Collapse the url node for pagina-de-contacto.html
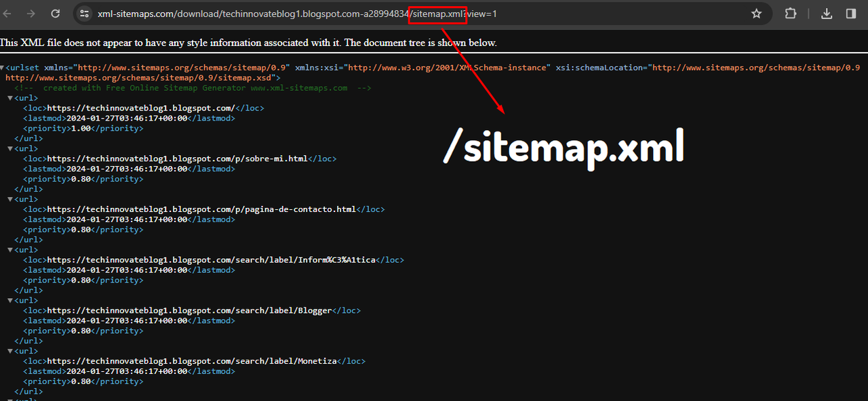Viewport: 868px width, 401px height. pyautogui.click(x=10, y=199)
